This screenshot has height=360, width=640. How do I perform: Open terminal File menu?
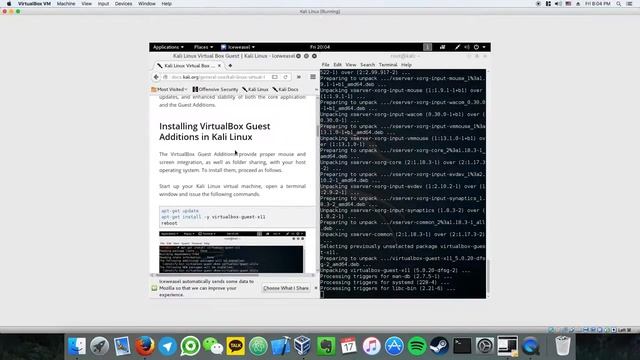(x=325, y=65)
